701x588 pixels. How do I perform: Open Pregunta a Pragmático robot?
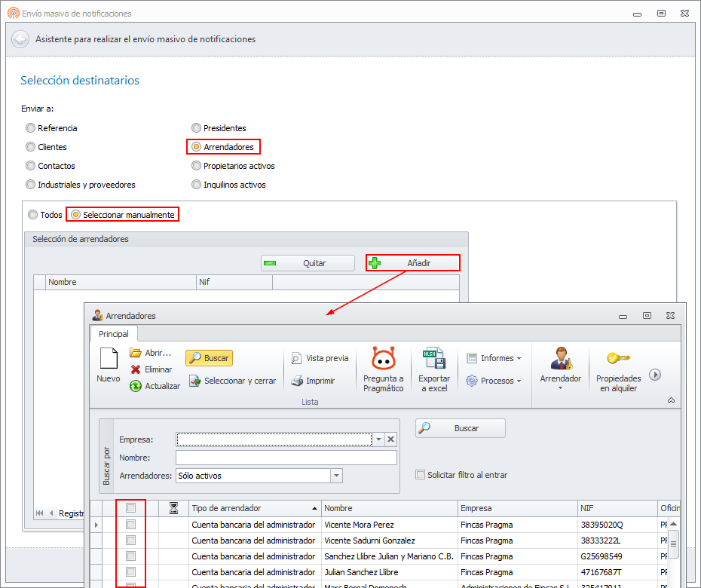coord(383,358)
